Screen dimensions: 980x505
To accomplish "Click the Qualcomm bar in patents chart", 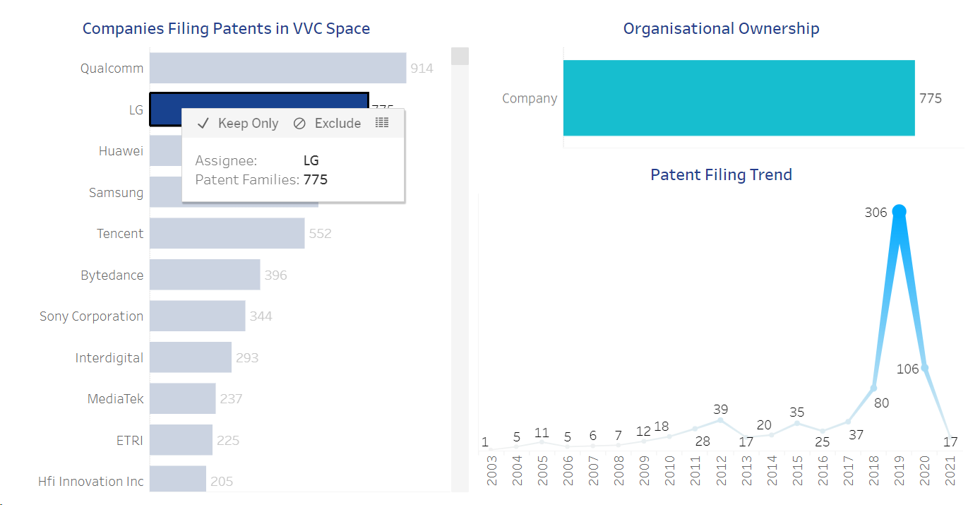I will (x=277, y=69).
